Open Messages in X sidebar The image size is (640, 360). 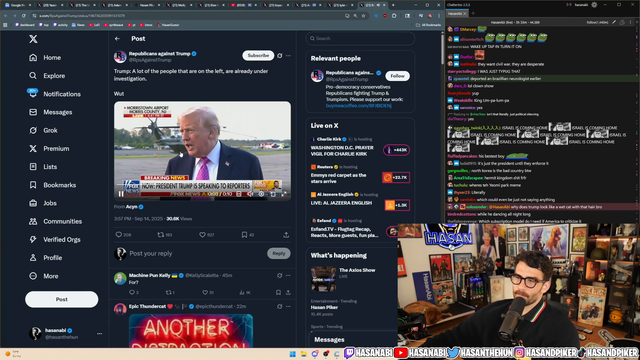51,112
